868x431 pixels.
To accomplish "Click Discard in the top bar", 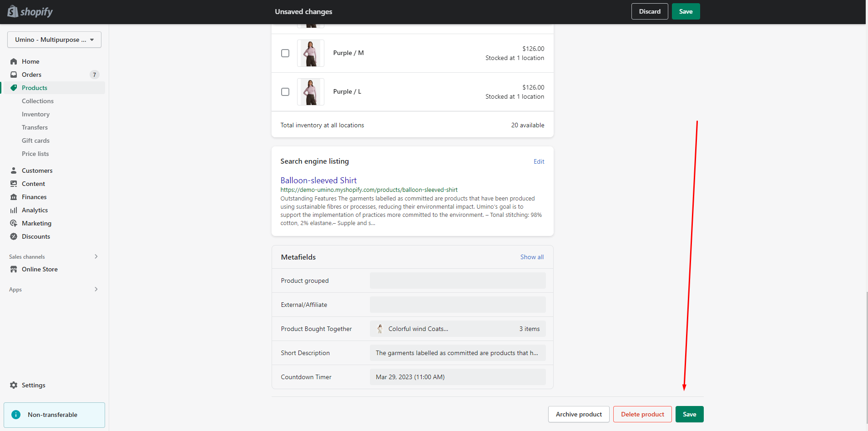I will (x=649, y=11).
